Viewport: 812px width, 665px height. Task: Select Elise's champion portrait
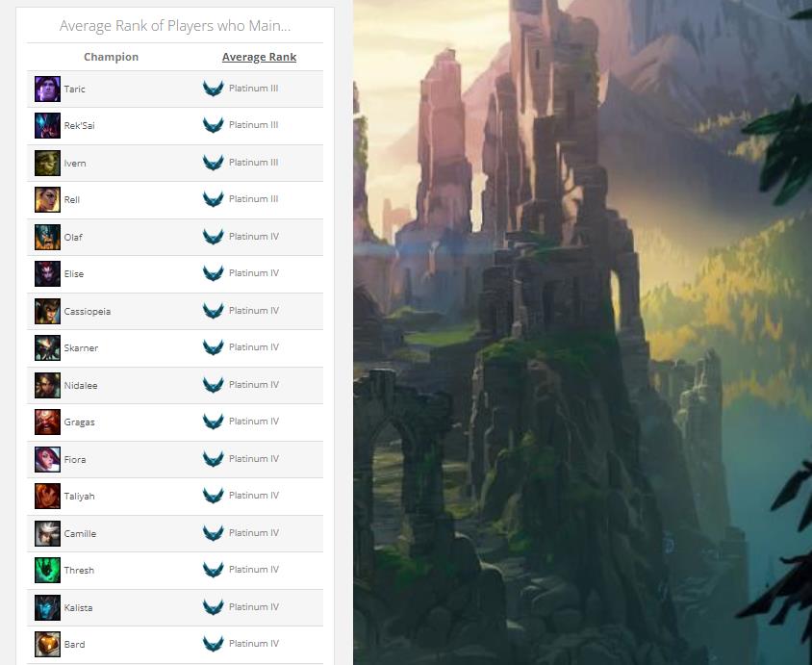tap(47, 274)
